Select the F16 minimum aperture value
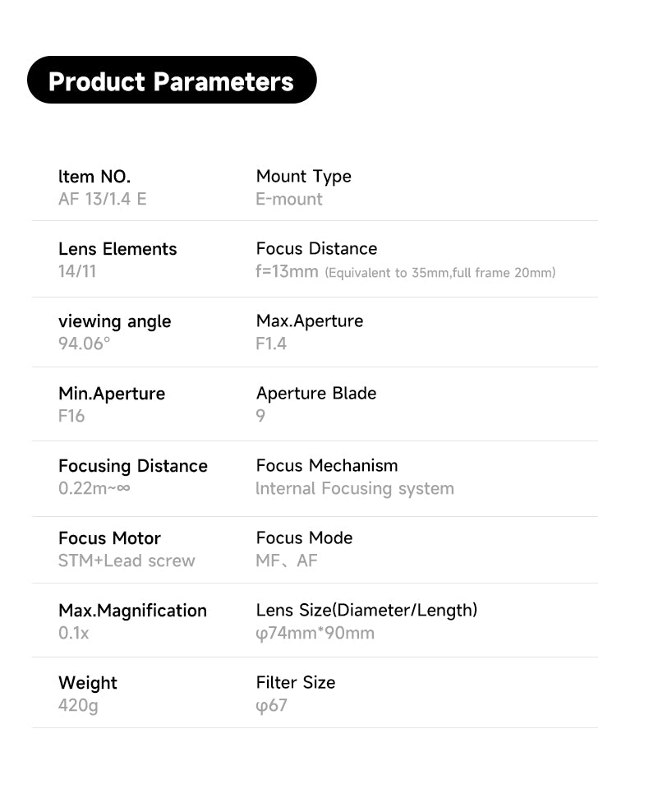Image resolution: width=649 pixels, height=812 pixels. click(71, 416)
